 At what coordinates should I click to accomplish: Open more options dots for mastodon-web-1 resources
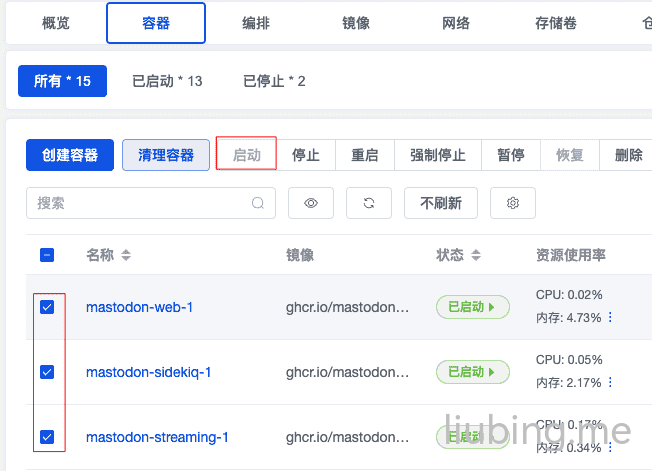(610, 318)
